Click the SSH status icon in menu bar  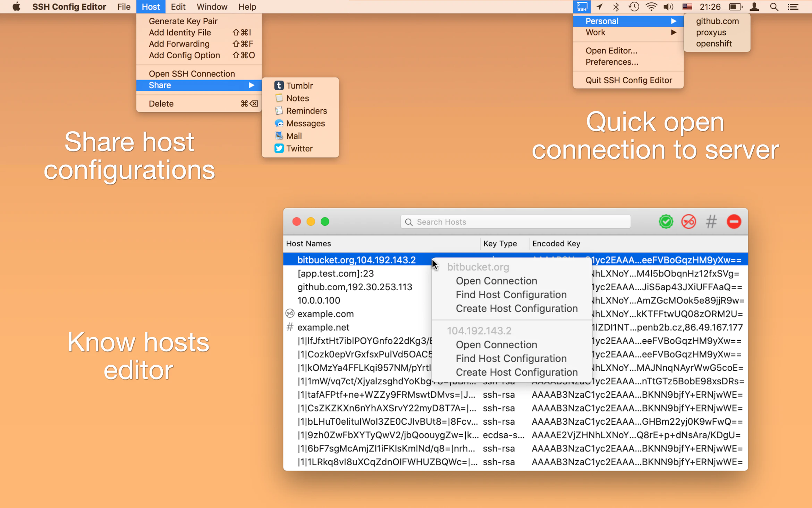[x=582, y=7]
